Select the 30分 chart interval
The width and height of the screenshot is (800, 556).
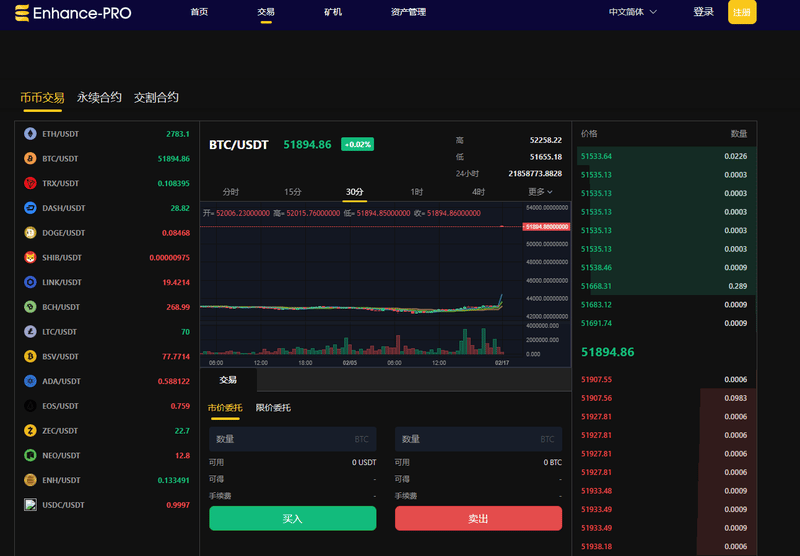(355, 192)
